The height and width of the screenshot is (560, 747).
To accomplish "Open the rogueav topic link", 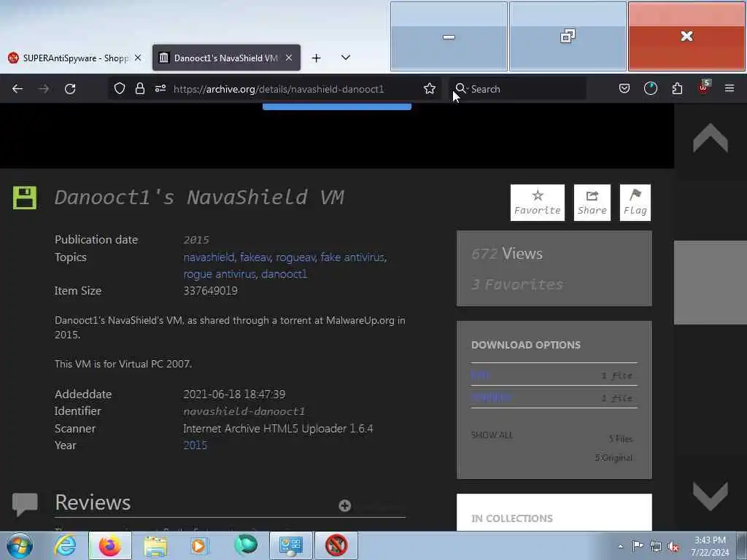I will click(295, 257).
